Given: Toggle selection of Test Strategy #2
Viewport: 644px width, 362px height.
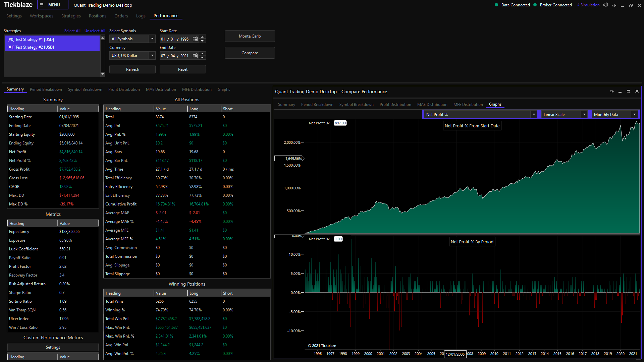Looking at the screenshot, I should pyautogui.click(x=31, y=47).
